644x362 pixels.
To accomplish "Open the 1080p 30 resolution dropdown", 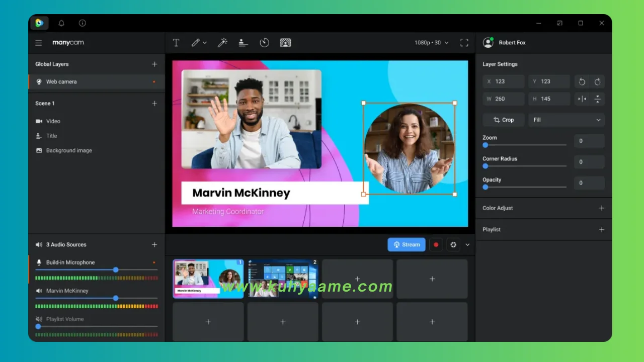I will [x=431, y=43].
